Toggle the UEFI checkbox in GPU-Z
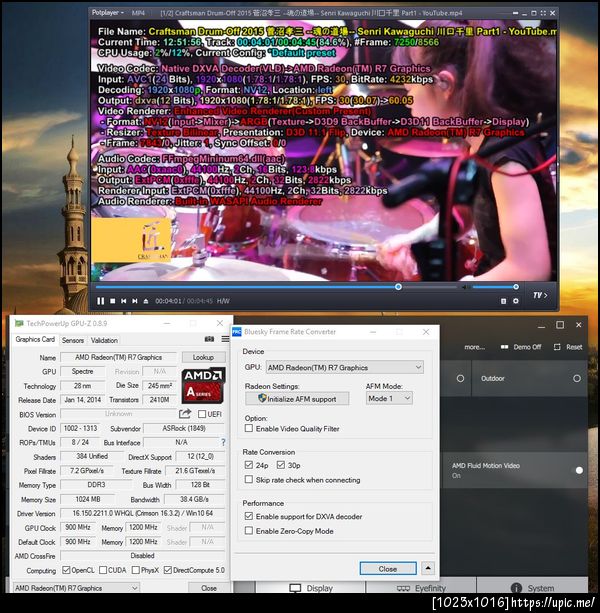Screen dimensions: 600x613 (x=202, y=414)
